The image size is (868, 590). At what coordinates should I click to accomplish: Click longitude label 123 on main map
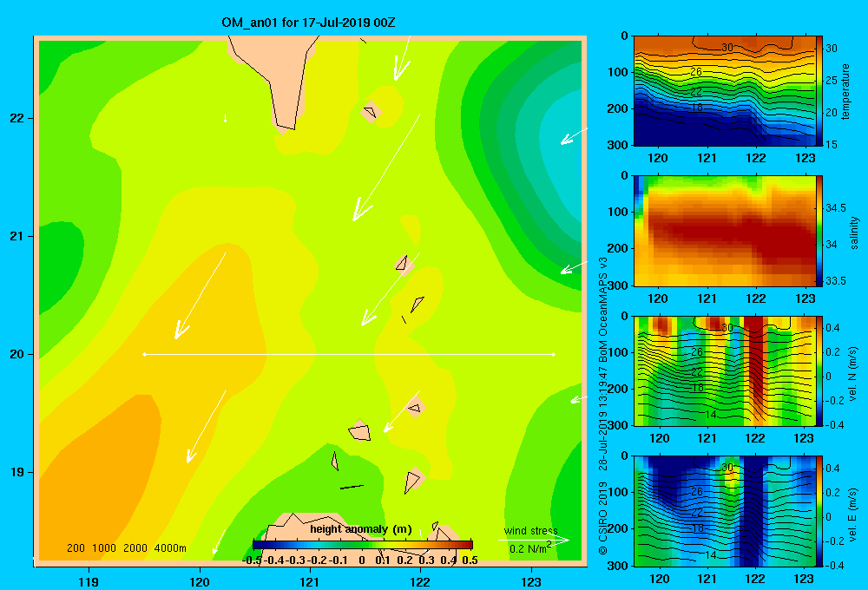(531, 581)
